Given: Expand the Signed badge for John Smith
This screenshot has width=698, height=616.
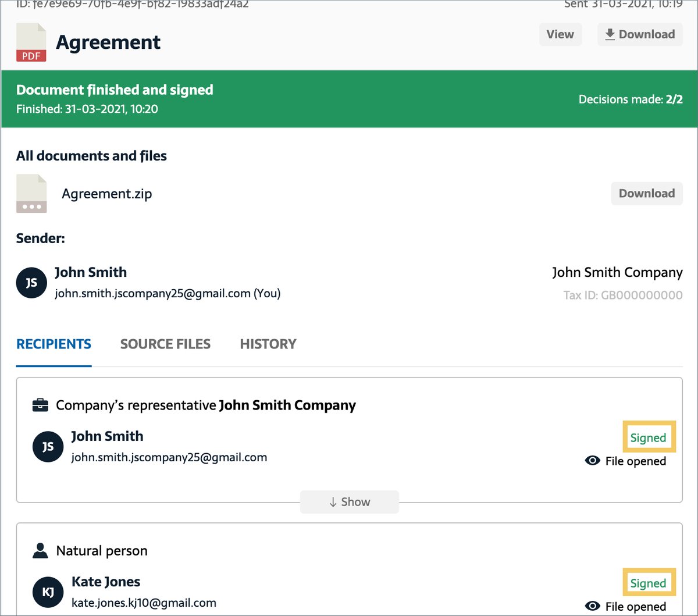Looking at the screenshot, I should [x=649, y=437].
